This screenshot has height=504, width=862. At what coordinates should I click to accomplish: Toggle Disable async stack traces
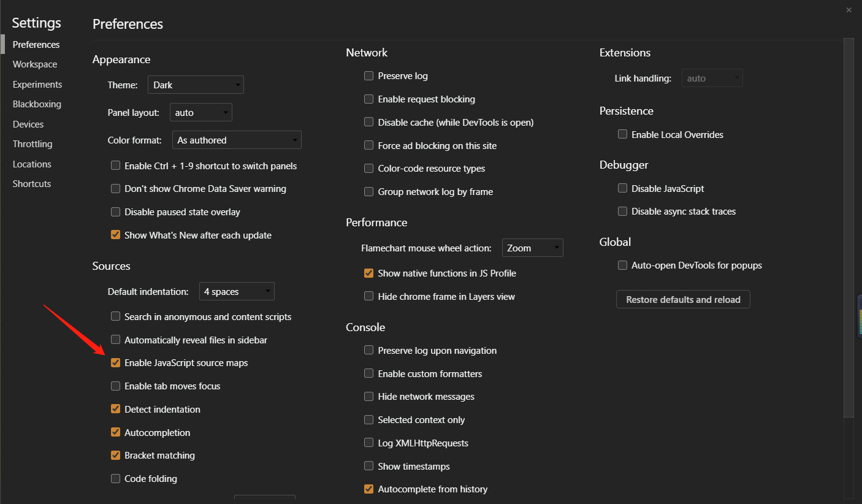tap(622, 212)
